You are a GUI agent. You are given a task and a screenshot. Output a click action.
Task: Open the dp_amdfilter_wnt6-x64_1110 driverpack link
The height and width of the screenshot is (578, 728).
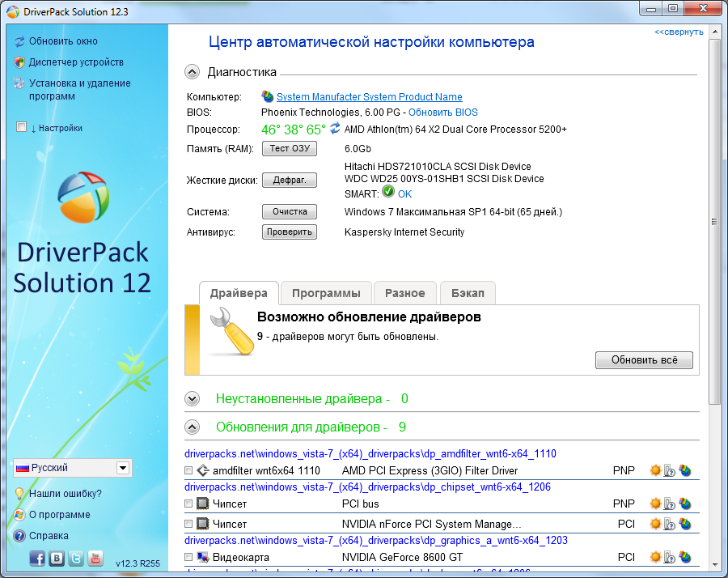[370, 453]
